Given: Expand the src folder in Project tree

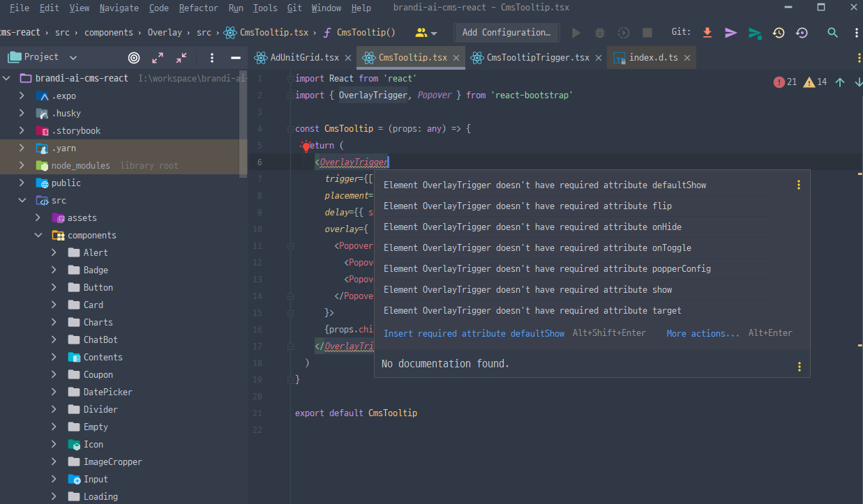Looking at the screenshot, I should click(22, 200).
